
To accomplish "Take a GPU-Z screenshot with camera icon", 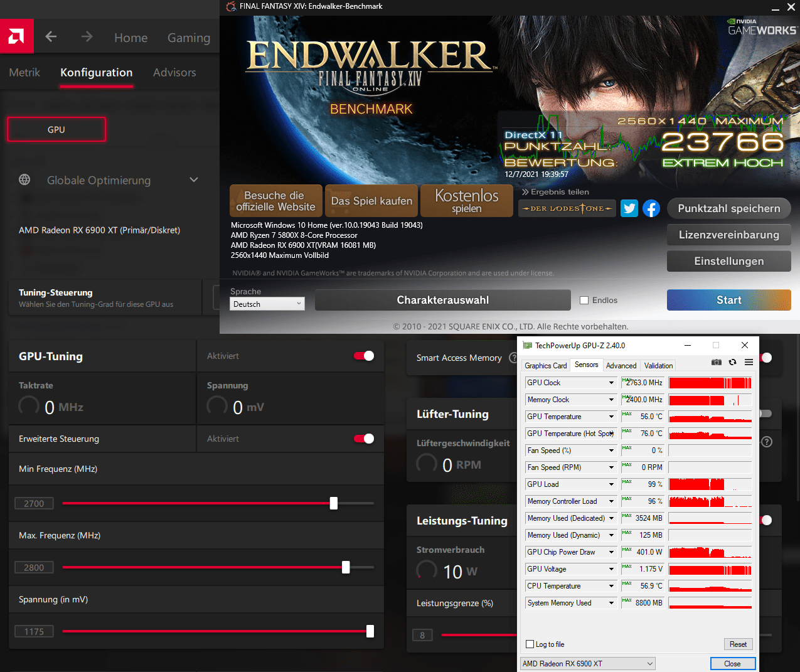I will 717,362.
